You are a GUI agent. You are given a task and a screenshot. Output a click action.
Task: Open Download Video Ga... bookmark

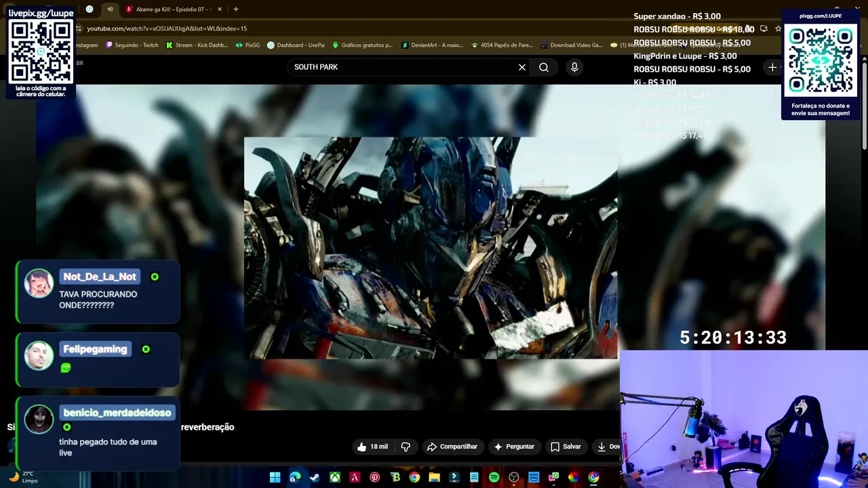pos(572,45)
